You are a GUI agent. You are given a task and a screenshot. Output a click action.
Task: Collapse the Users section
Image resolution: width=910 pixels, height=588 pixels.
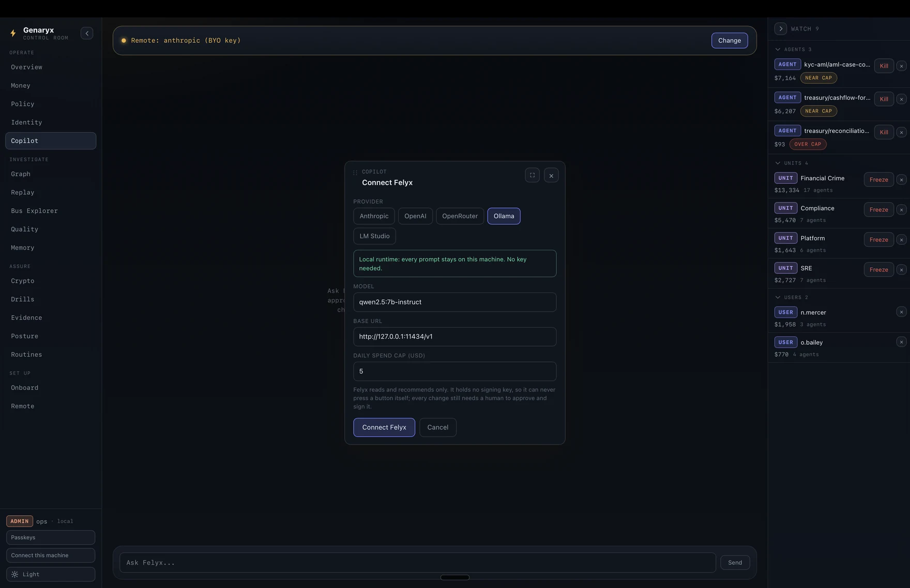(778, 298)
